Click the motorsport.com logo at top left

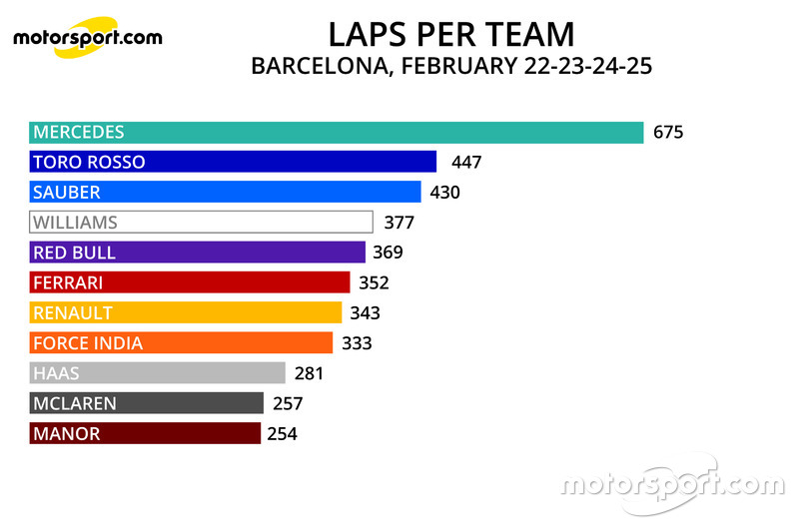pos(88,37)
